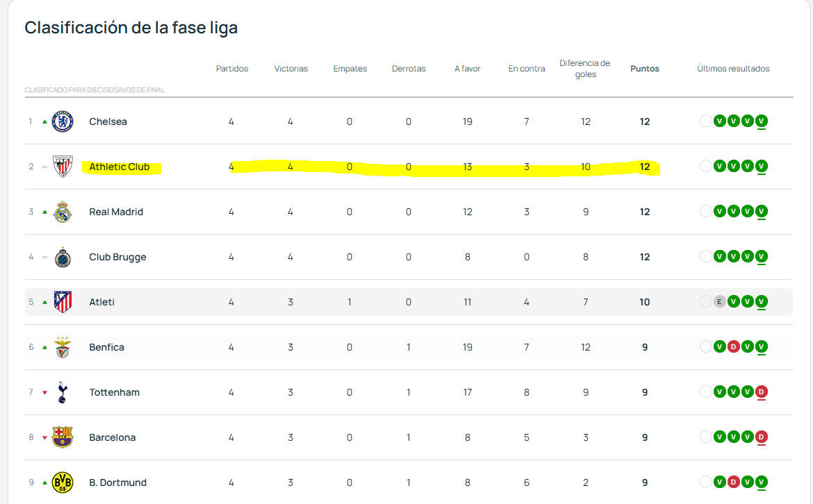Click the Tottenham cockerel crest
813x504 pixels.
coord(63,392)
